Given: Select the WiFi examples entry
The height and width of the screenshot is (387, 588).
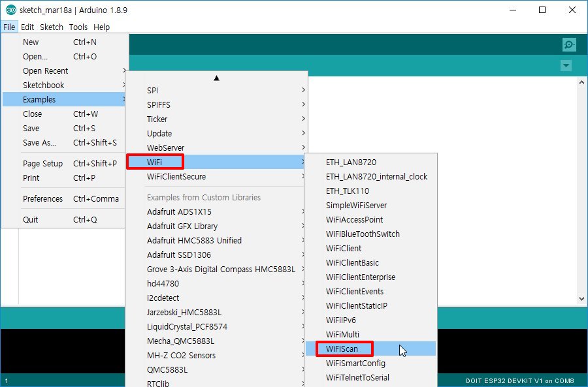Looking at the screenshot, I should point(216,162).
